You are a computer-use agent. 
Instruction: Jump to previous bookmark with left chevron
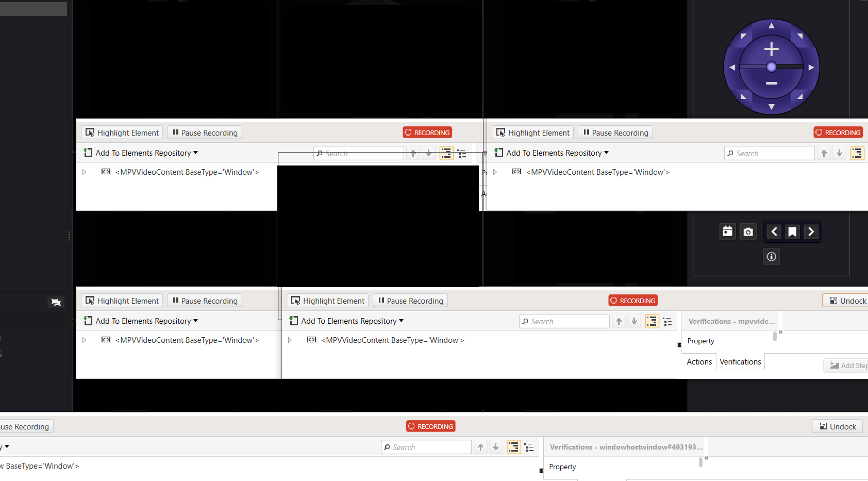[x=774, y=232]
